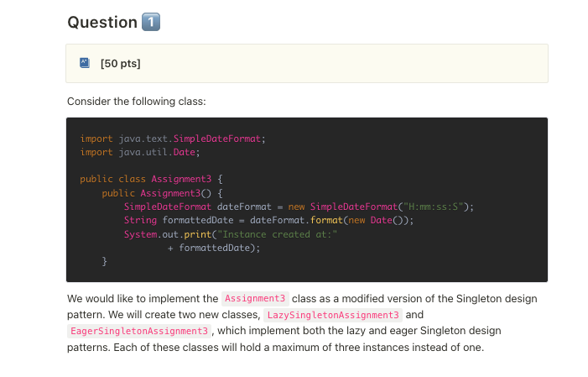Click the '+ formattedDate);' code line
The width and height of the screenshot is (588, 377).
214,248
